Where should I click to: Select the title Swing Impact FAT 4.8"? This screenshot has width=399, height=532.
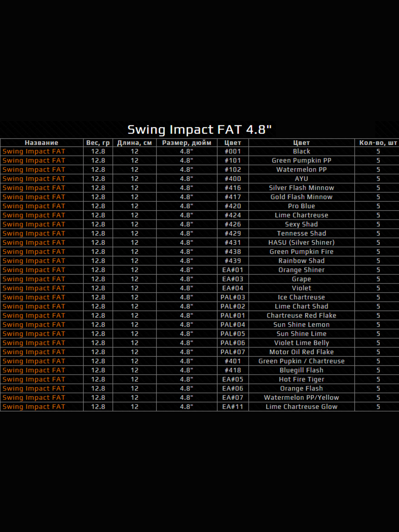click(x=199, y=129)
